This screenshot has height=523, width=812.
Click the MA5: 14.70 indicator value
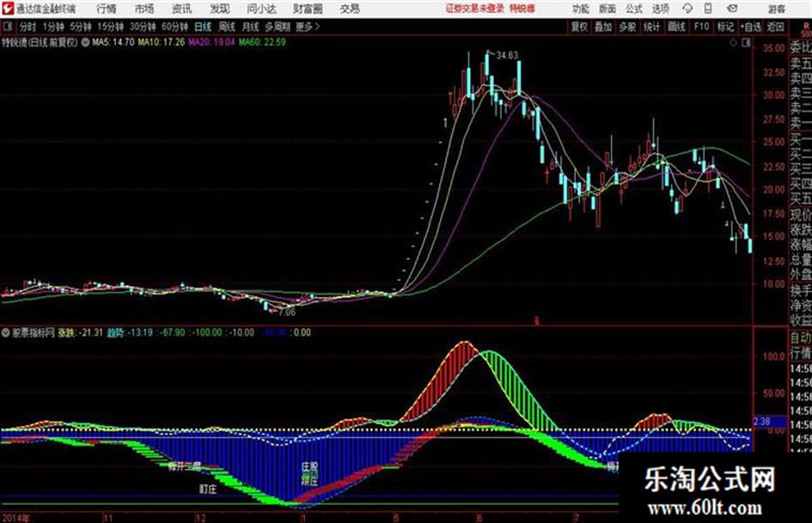tap(113, 42)
